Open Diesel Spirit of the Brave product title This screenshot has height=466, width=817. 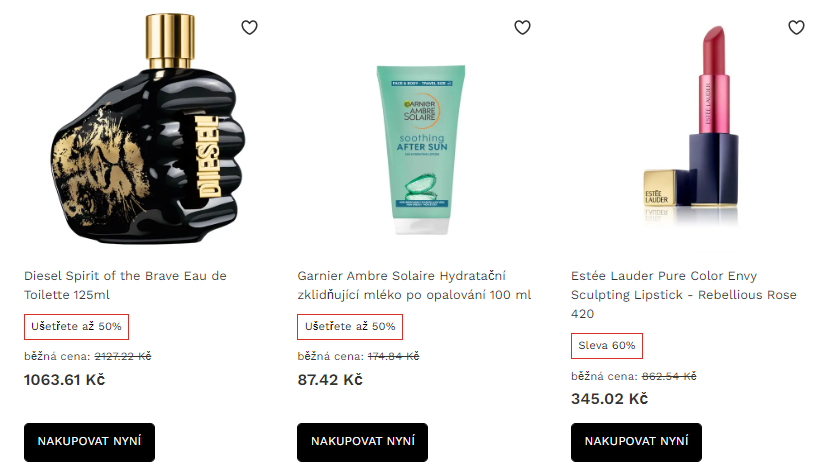coord(125,285)
